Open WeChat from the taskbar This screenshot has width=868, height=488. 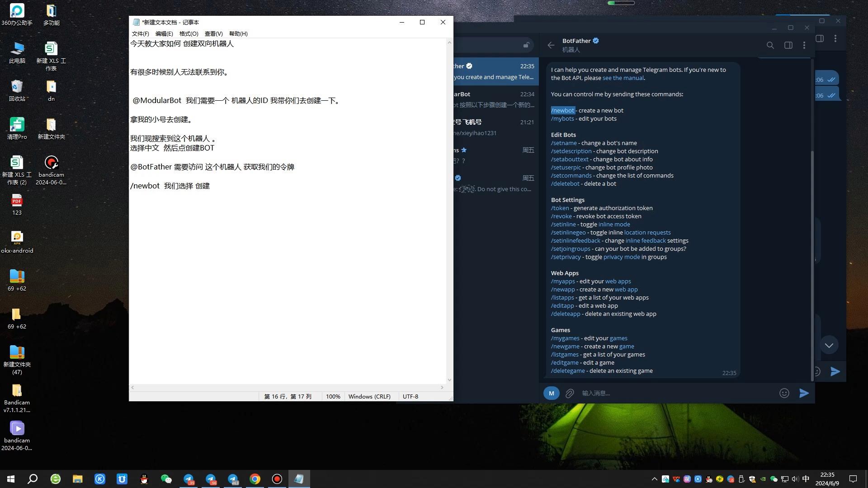pyautogui.click(x=166, y=479)
